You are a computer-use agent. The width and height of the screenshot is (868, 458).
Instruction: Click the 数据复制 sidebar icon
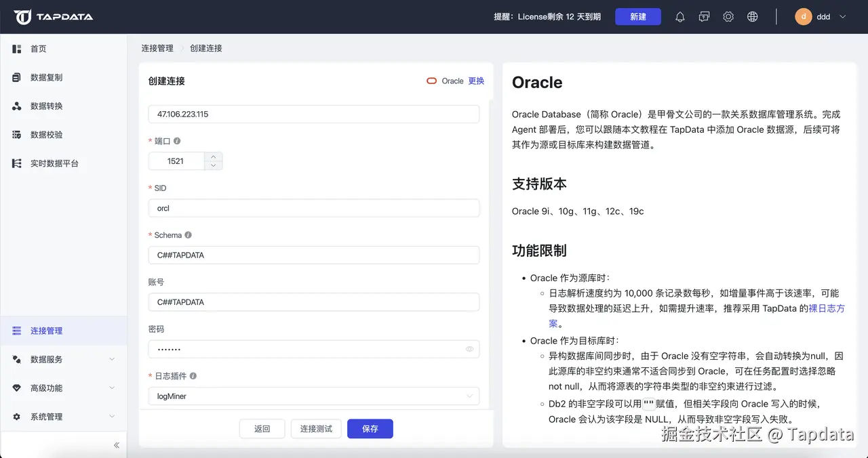[x=17, y=77]
